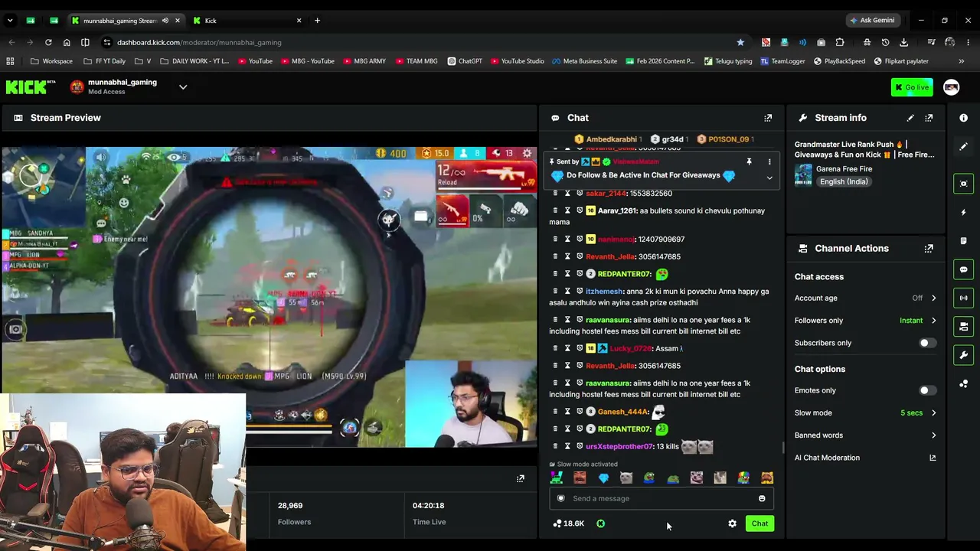
Task: Pop out the stream statistics panel
Action: (521, 479)
